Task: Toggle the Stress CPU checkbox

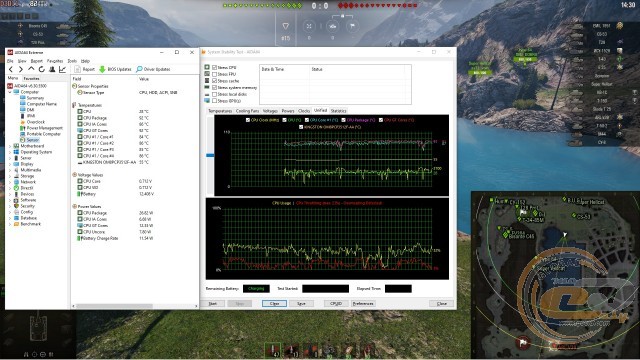Action: coord(214,67)
